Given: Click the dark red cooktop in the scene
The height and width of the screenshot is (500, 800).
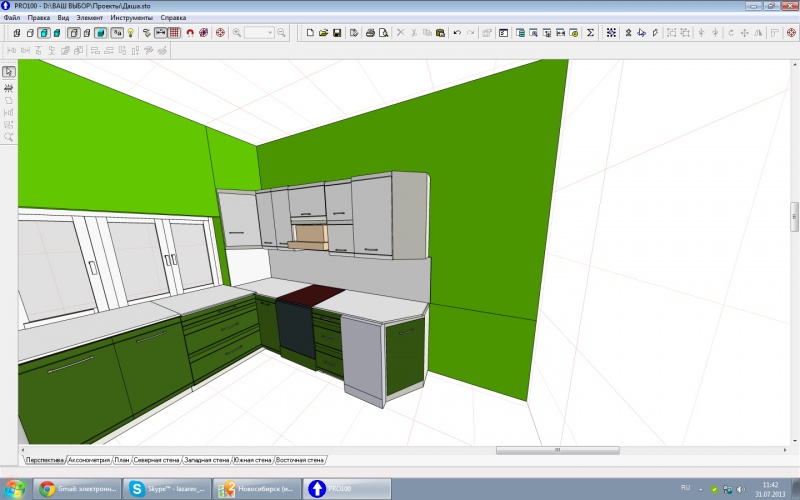Looking at the screenshot, I should click(x=308, y=293).
